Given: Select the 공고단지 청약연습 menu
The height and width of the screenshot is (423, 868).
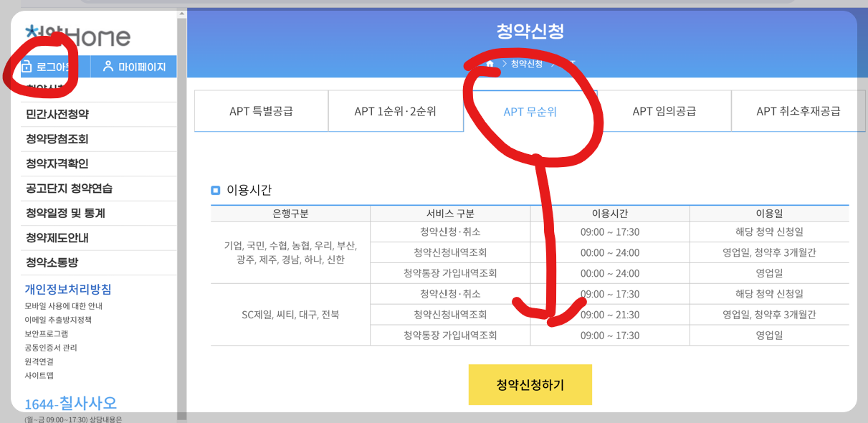Looking at the screenshot, I should (x=69, y=189).
